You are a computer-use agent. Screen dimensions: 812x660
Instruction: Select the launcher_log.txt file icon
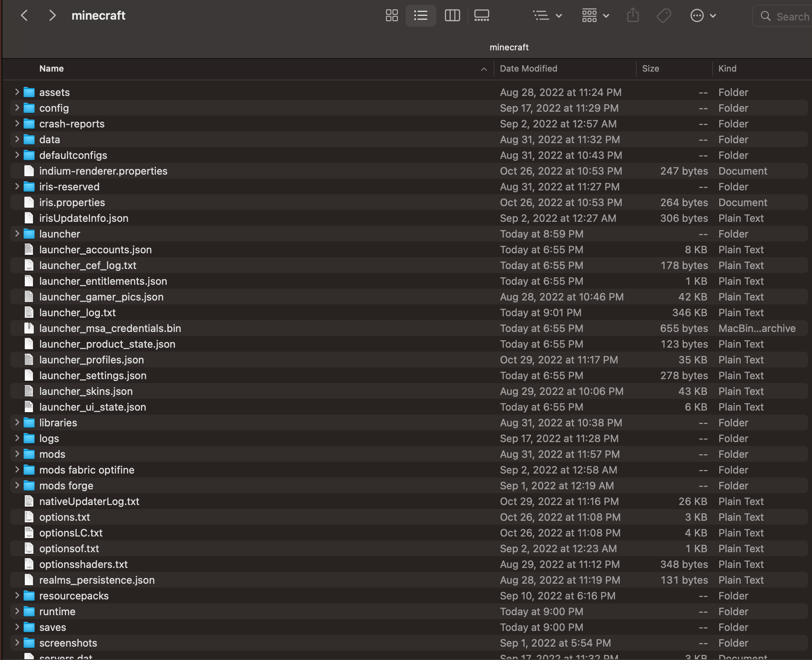point(29,313)
